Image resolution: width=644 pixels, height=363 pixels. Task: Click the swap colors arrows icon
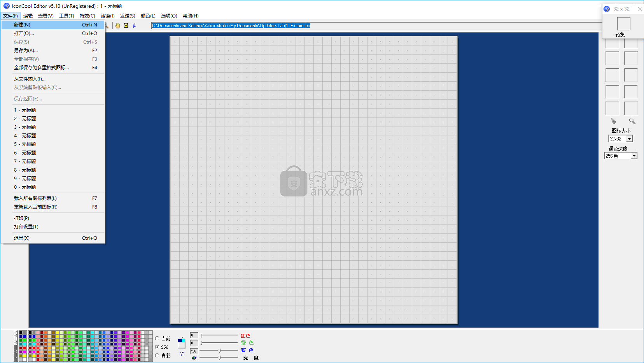click(x=182, y=354)
